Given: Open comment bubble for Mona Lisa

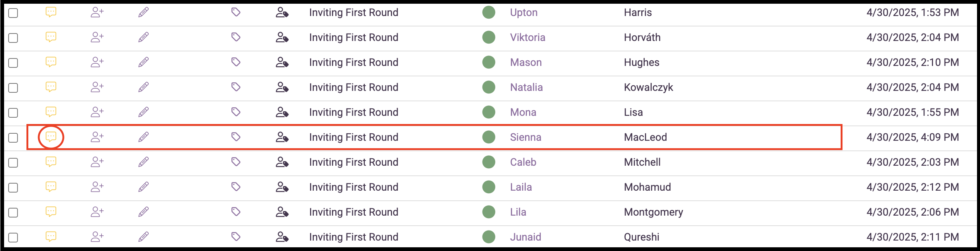Looking at the screenshot, I should [51, 112].
